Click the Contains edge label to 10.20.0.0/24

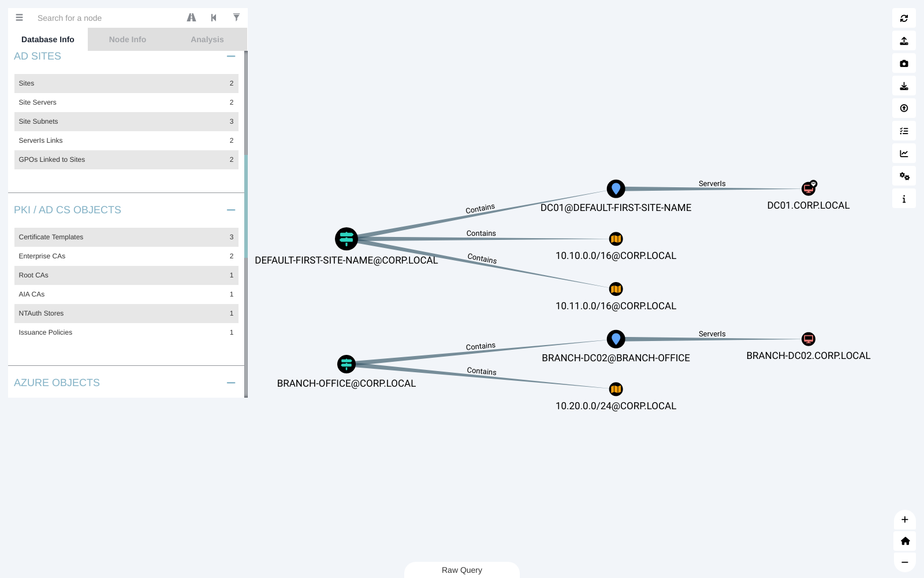click(x=482, y=371)
